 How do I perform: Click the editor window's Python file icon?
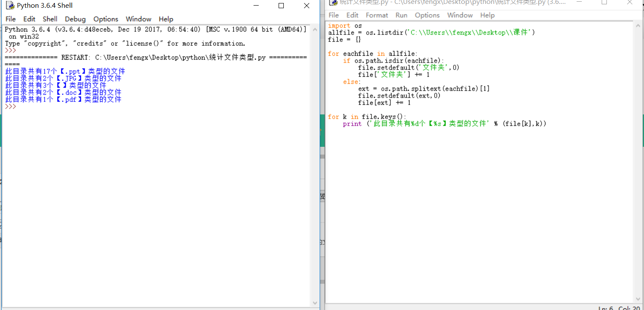click(x=333, y=3)
